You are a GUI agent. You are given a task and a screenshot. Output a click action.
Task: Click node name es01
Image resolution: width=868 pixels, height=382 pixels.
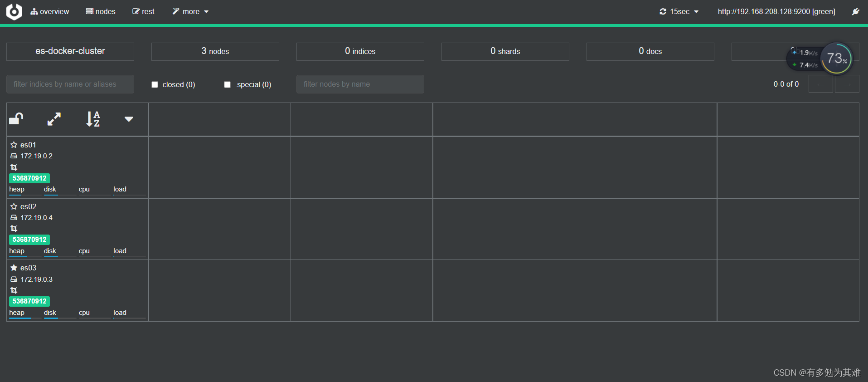click(x=28, y=145)
